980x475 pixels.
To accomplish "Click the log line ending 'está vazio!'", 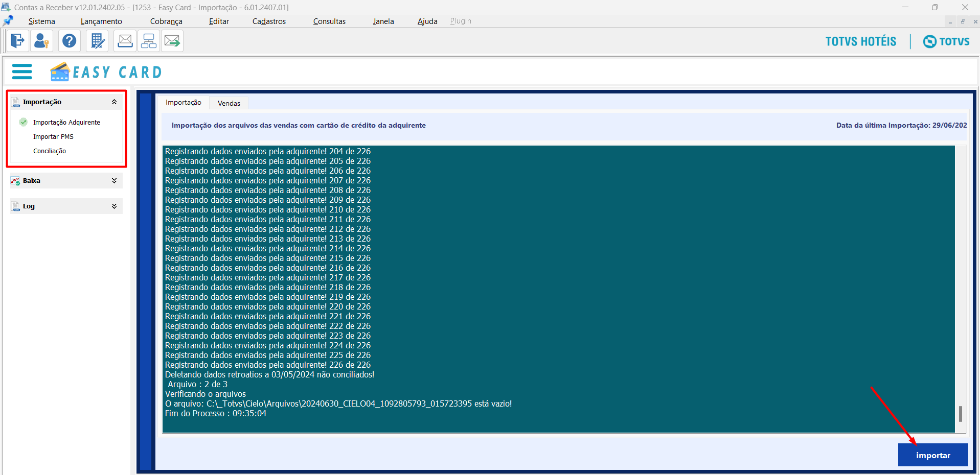I will coord(338,404).
